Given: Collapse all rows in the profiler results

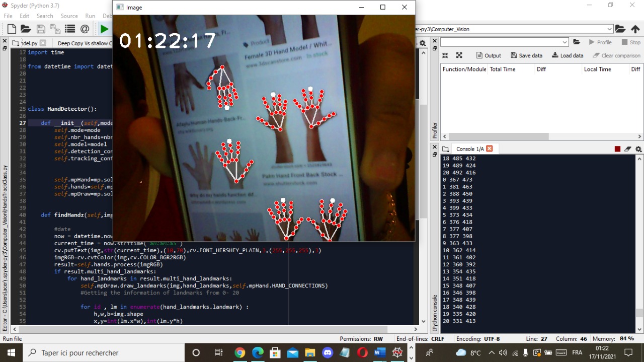Looking at the screenshot, I should click(x=445, y=55).
